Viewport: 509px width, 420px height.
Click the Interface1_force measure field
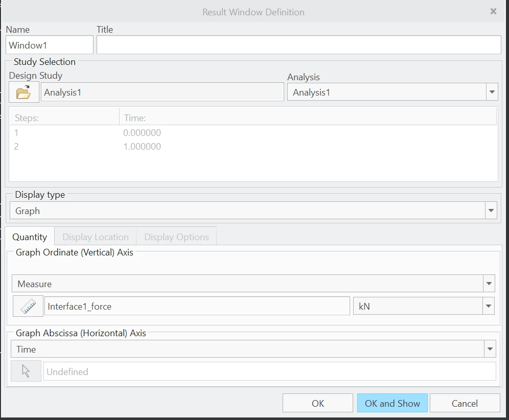coord(197,306)
